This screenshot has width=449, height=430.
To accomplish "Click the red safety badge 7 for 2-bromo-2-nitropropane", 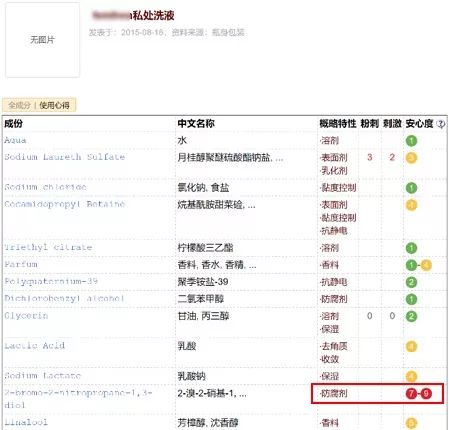I will [x=411, y=394].
